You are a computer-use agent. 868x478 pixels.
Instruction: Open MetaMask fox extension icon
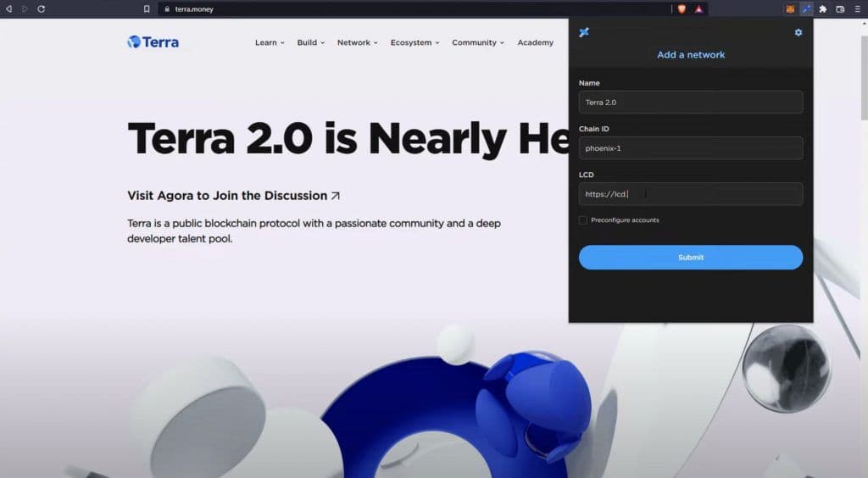(790, 8)
